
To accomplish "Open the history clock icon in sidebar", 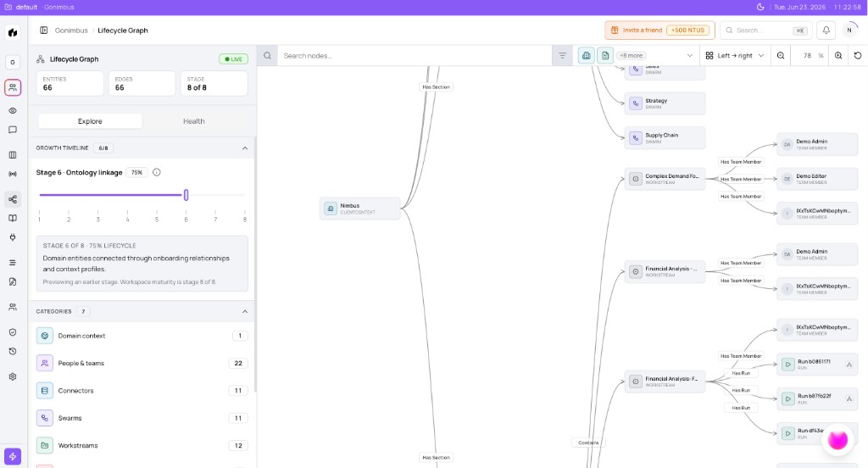I will (x=13, y=352).
